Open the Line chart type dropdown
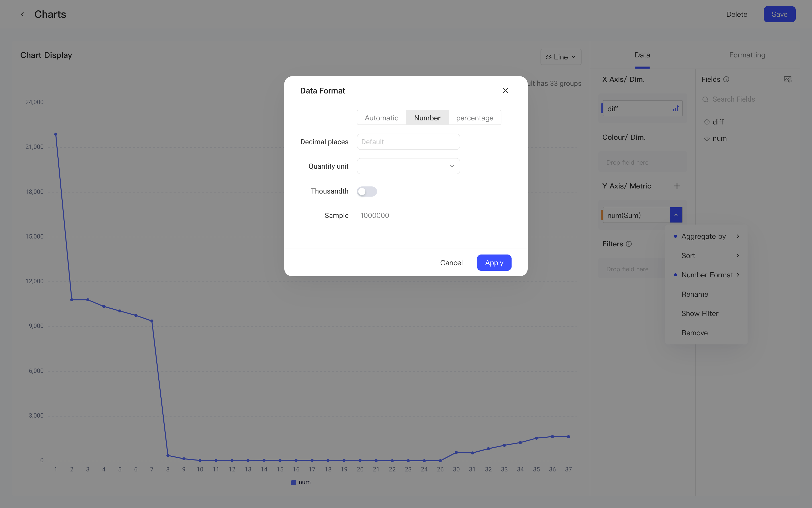This screenshot has height=508, width=812. (x=561, y=57)
